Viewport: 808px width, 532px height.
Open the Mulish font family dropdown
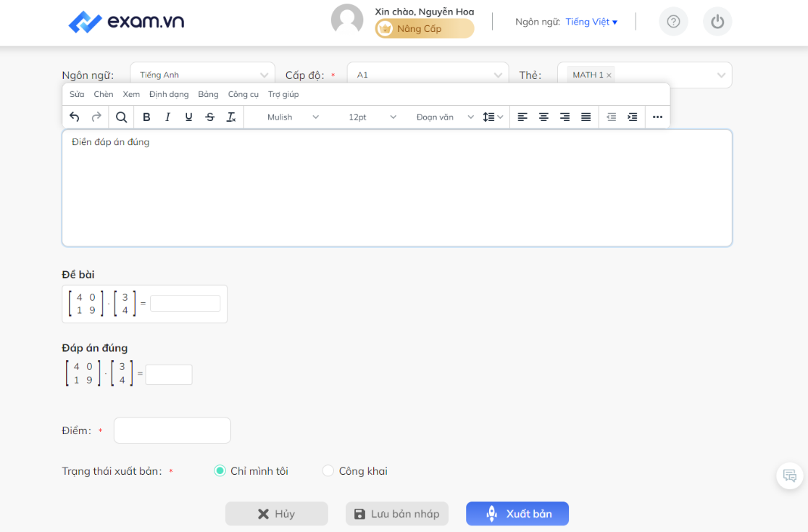[293, 117]
